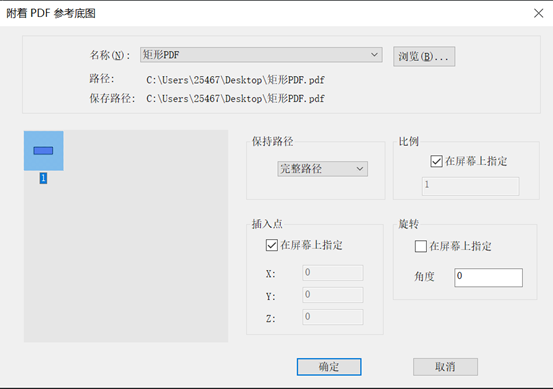553x389 pixels.
Task: Close the 附着 PDF 参考底图 dialog
Action: [x=538, y=13]
